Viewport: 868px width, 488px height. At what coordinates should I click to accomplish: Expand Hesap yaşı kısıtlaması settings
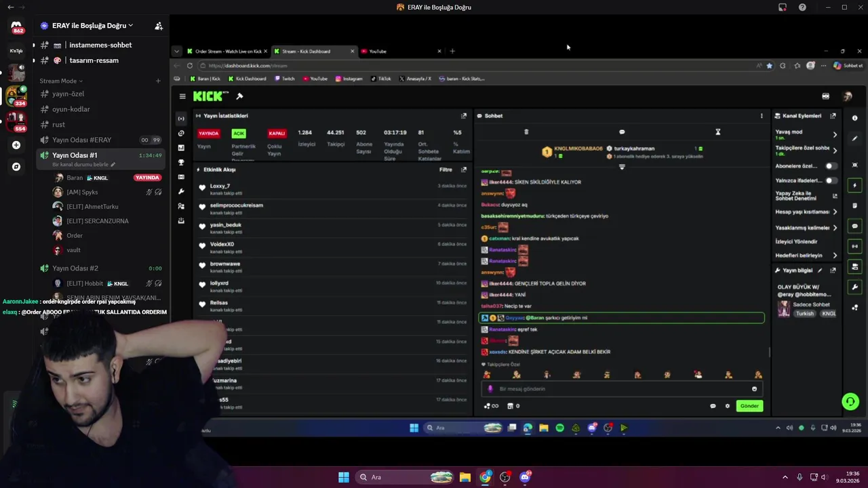[835, 211]
